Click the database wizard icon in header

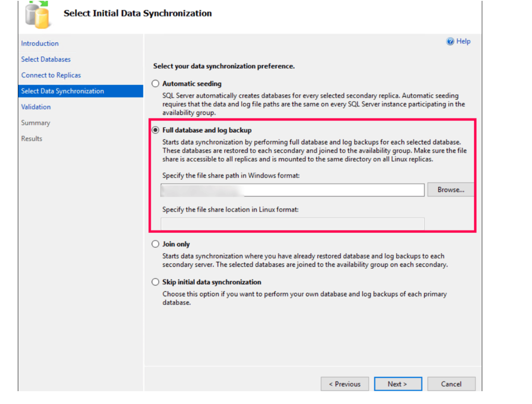(x=37, y=15)
